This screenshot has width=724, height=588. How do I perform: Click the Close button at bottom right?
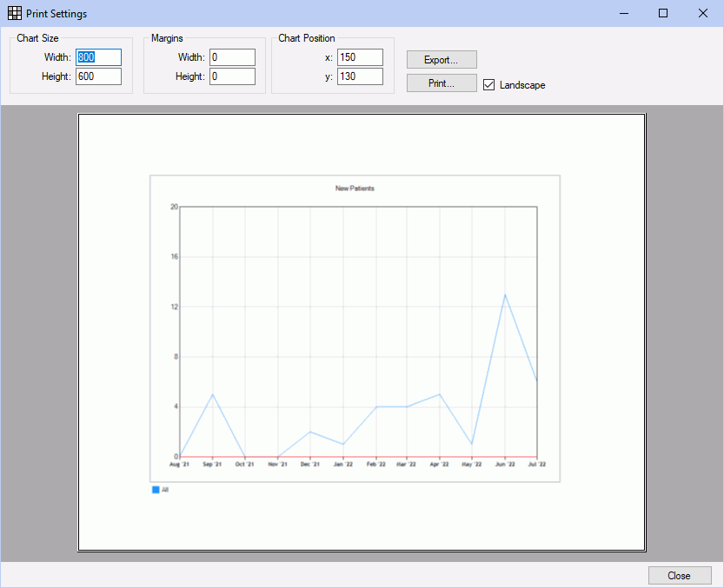(x=679, y=576)
